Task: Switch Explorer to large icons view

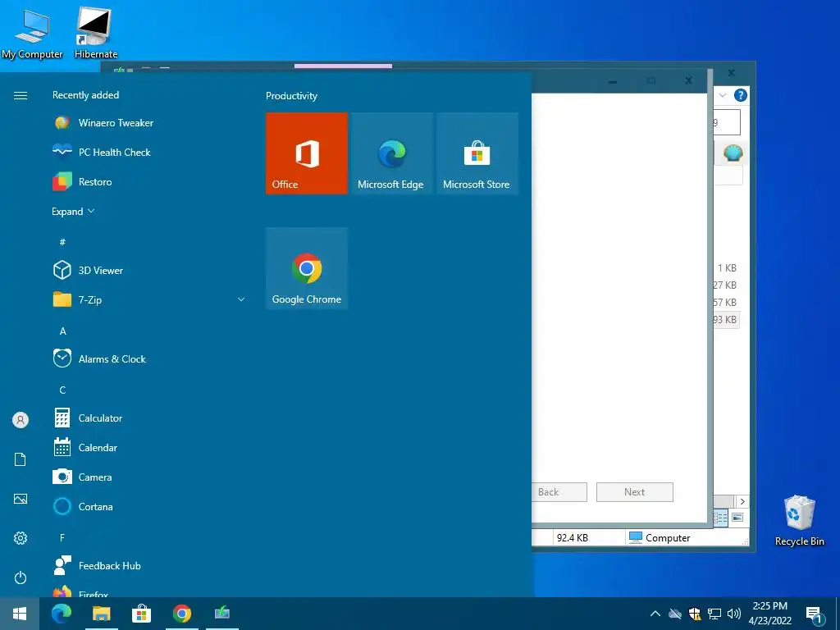Action: (x=737, y=518)
